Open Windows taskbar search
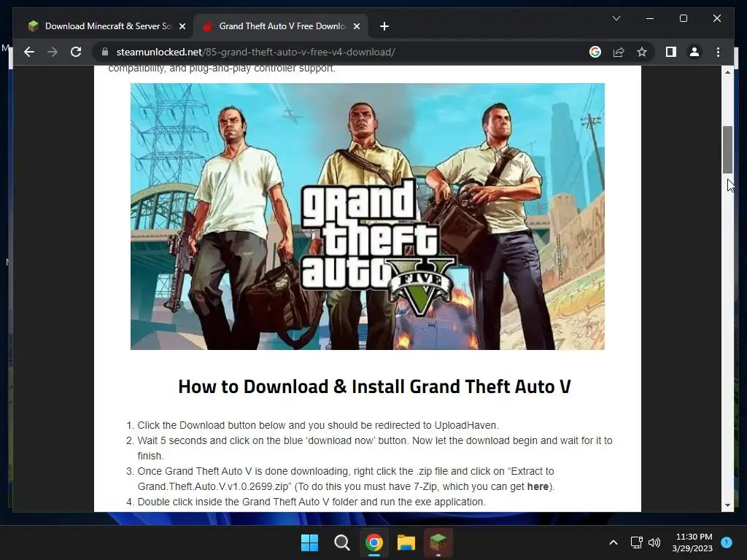747x560 pixels. tap(341, 542)
